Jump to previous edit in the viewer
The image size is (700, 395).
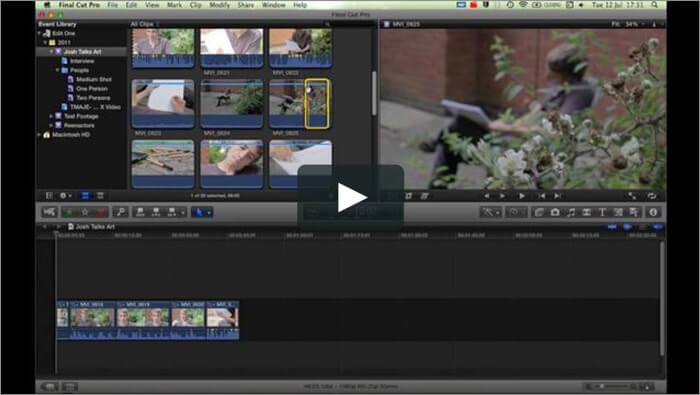click(x=542, y=196)
